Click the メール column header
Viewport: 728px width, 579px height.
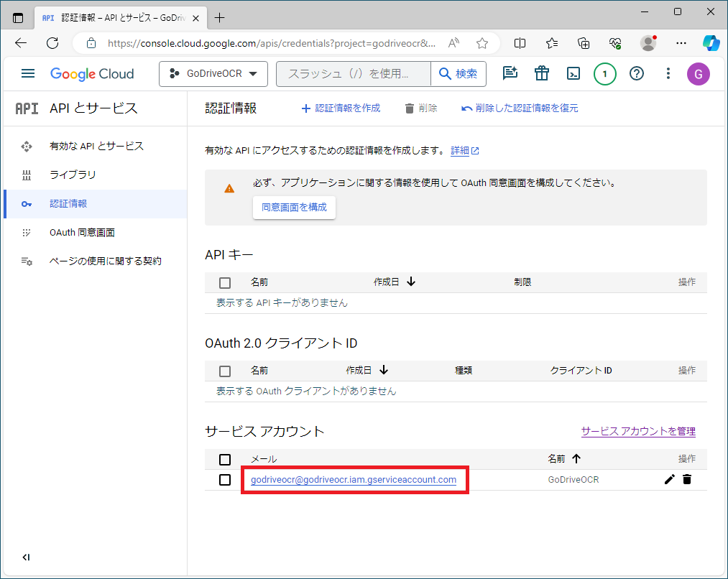click(264, 459)
